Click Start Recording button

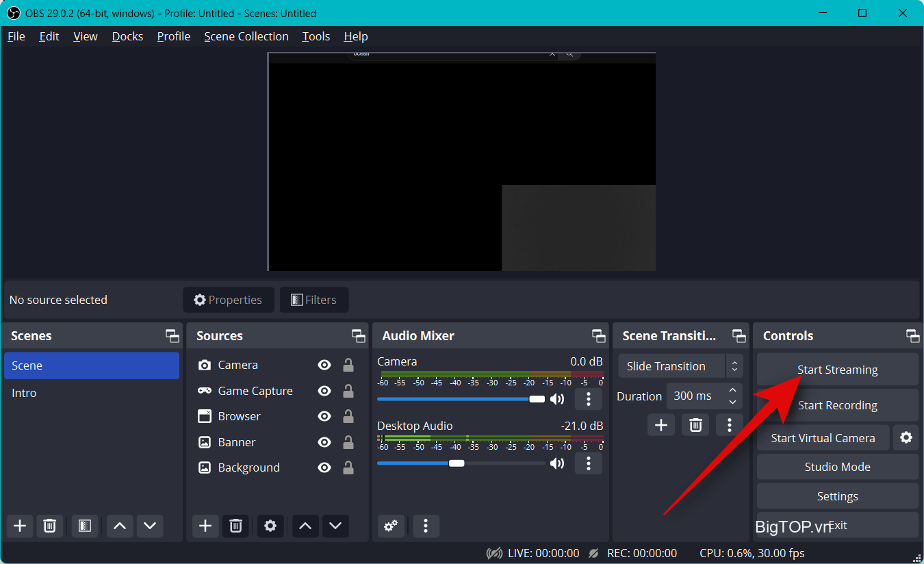click(837, 405)
